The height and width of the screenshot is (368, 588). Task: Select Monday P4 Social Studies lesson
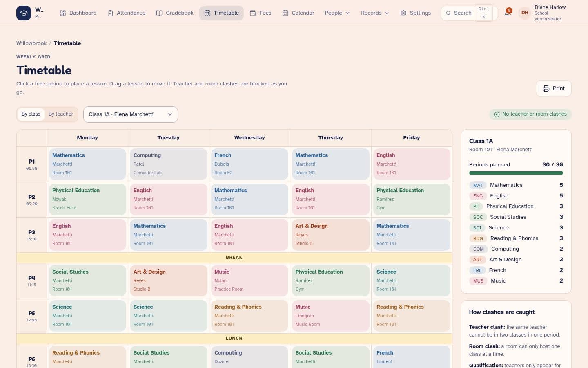(87, 280)
